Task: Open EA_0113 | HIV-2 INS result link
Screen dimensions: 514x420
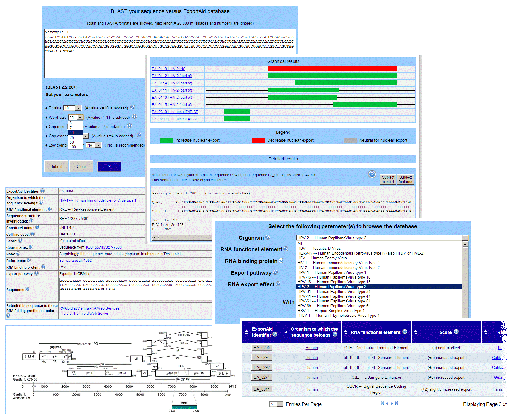Action: point(169,69)
